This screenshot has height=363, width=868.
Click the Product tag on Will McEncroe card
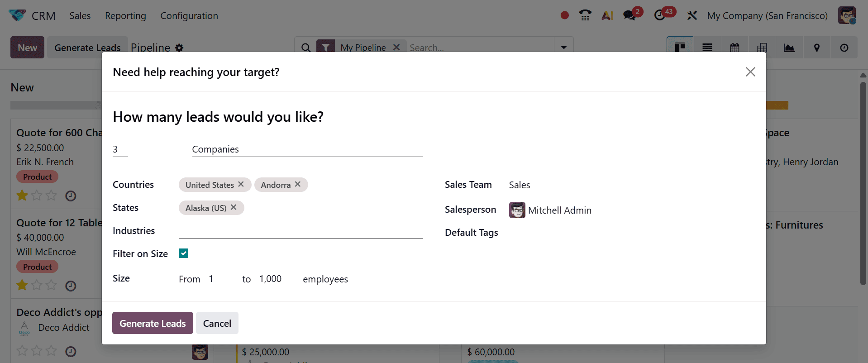click(37, 267)
